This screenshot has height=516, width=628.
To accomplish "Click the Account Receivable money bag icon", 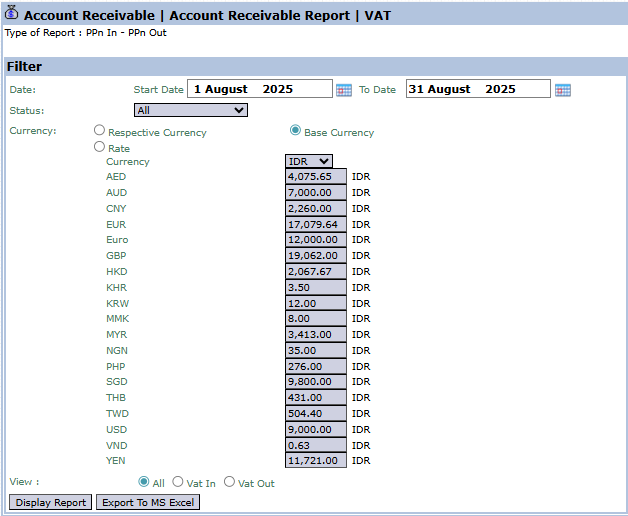I will coord(12,13).
